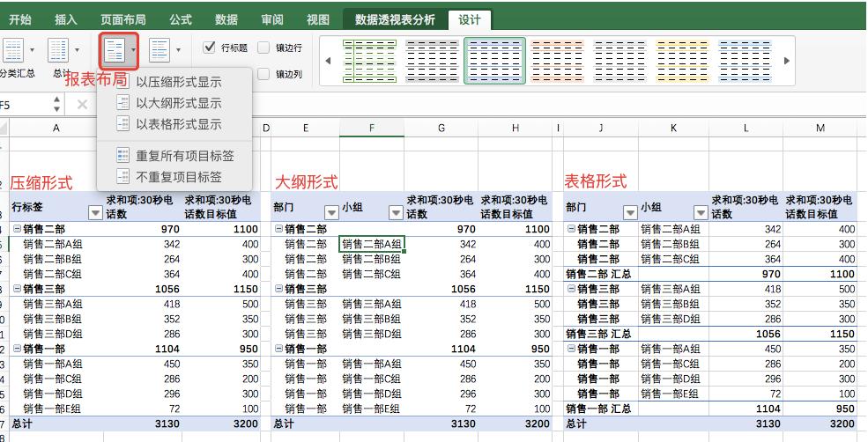Open the 小组 filter dropdown in column F
Viewport: 868px width, 442px height.
396,213
